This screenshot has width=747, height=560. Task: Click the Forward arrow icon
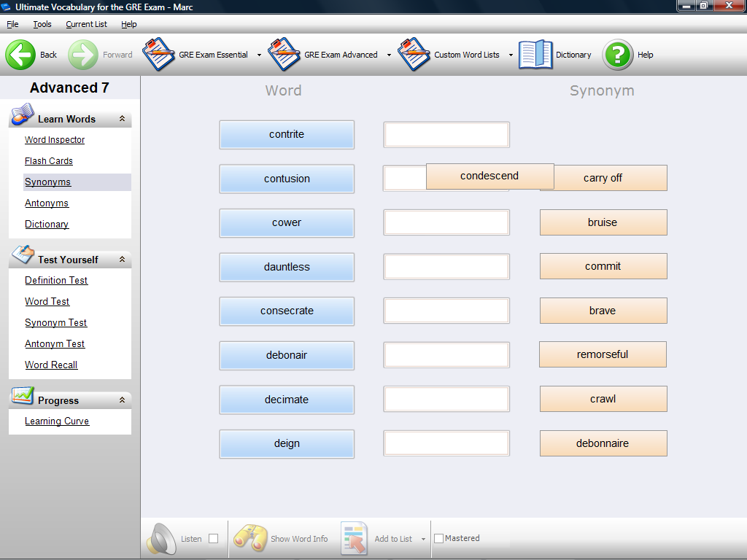click(83, 55)
